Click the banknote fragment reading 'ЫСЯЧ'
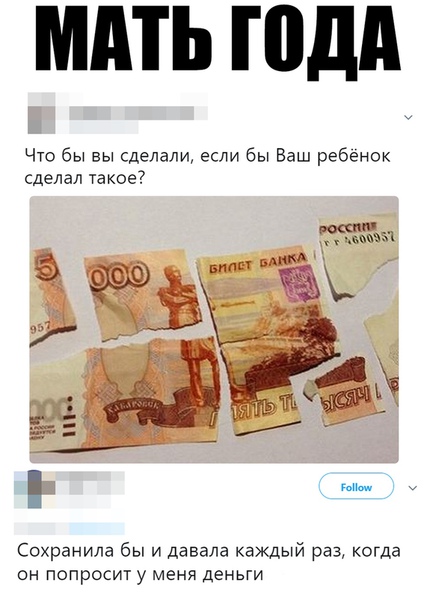The height and width of the screenshot is (604, 433). (347, 389)
